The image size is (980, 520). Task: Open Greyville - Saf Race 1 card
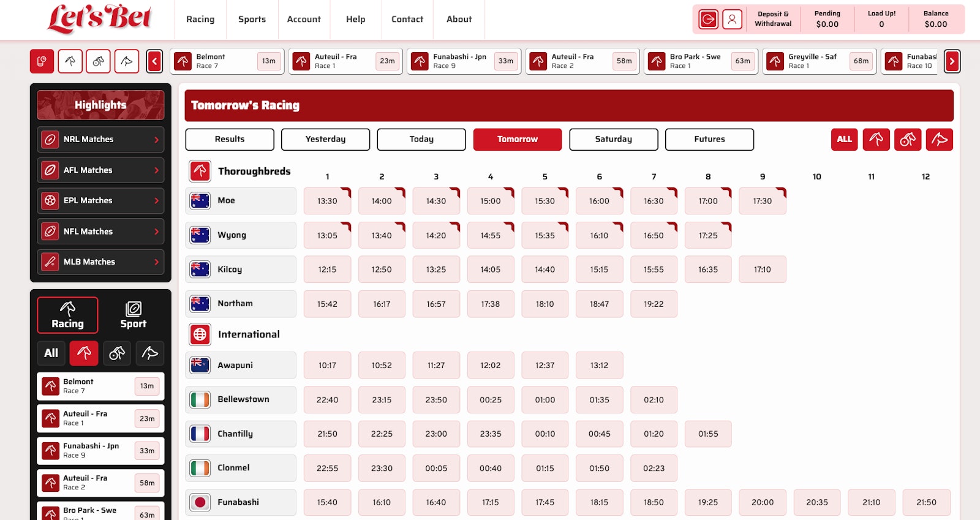tap(819, 61)
